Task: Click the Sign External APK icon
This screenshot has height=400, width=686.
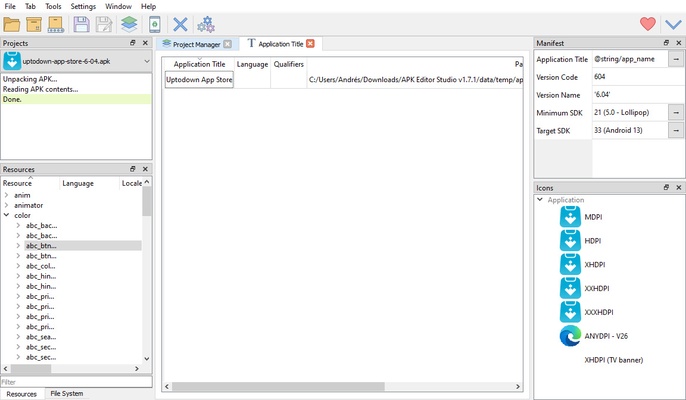Action: 56,25
